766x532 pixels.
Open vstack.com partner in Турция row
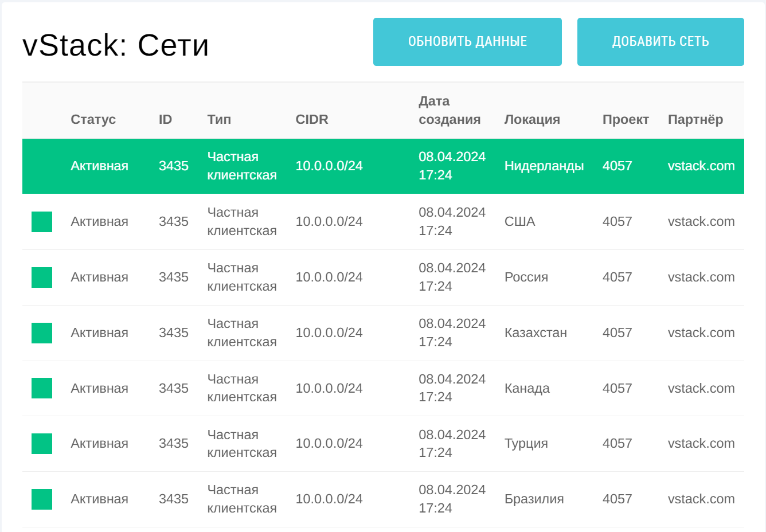(701, 444)
